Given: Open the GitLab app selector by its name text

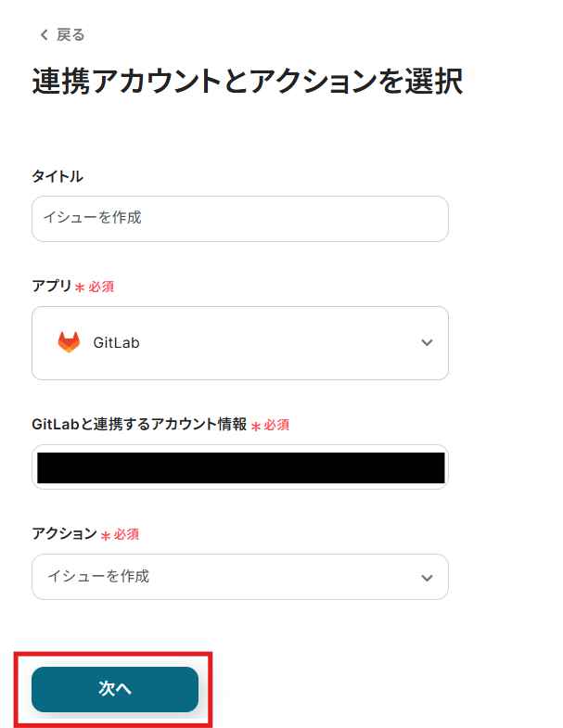Looking at the screenshot, I should point(117,342).
